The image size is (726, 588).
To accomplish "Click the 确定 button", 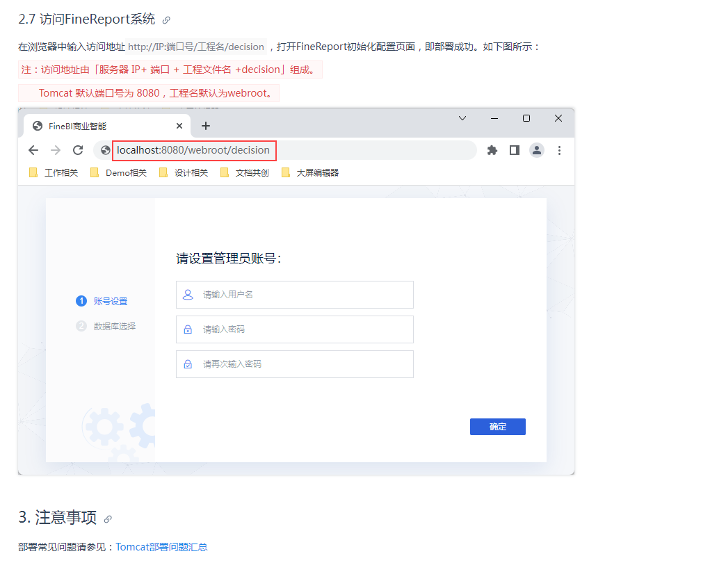I will pyautogui.click(x=498, y=427).
